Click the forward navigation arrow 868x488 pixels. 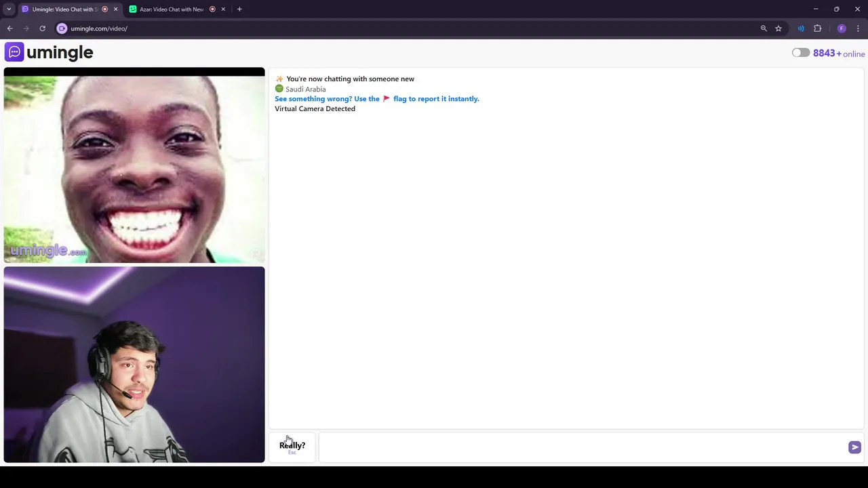pyautogui.click(x=26, y=28)
